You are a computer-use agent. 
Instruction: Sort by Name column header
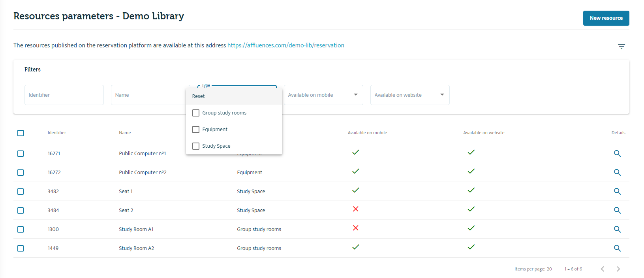pyautogui.click(x=125, y=133)
